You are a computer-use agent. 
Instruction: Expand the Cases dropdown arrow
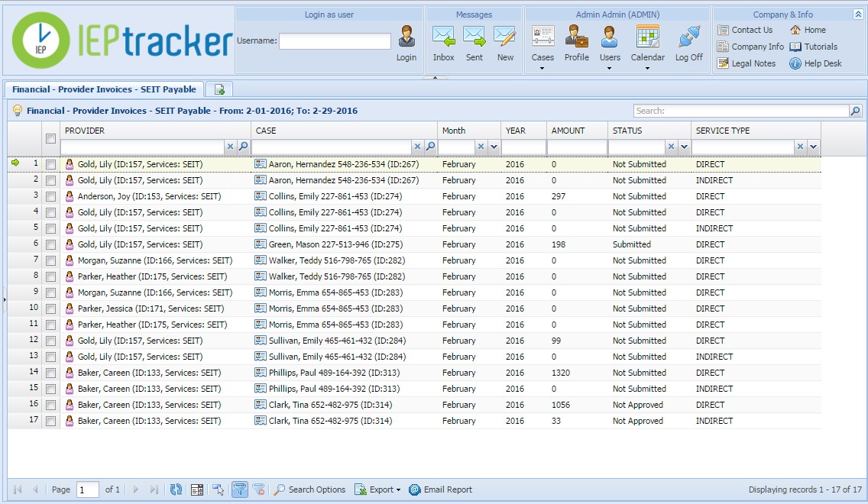click(542, 69)
